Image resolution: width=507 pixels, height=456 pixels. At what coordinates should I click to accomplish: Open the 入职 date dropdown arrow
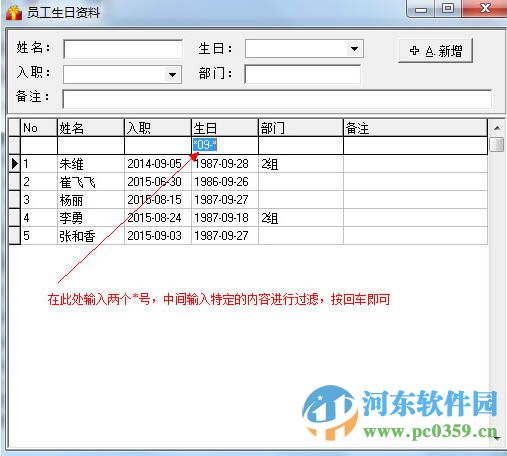pos(172,74)
